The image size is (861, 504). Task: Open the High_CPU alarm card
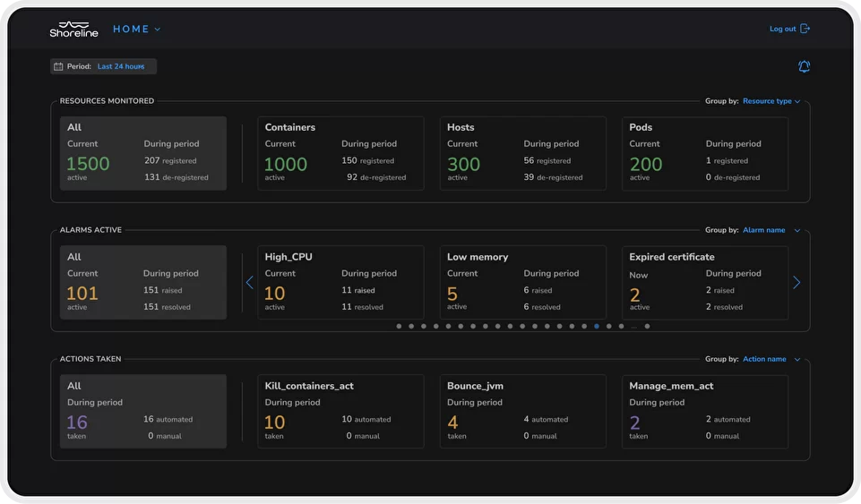click(x=340, y=283)
